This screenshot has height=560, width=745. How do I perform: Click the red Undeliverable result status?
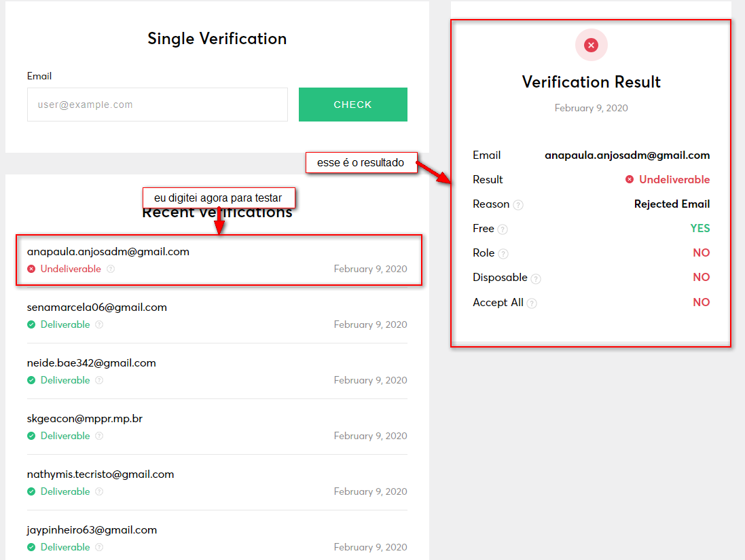(x=674, y=180)
